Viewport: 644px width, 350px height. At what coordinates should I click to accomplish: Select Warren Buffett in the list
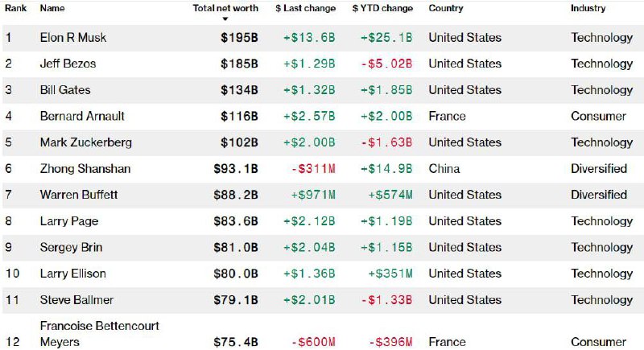click(80, 195)
